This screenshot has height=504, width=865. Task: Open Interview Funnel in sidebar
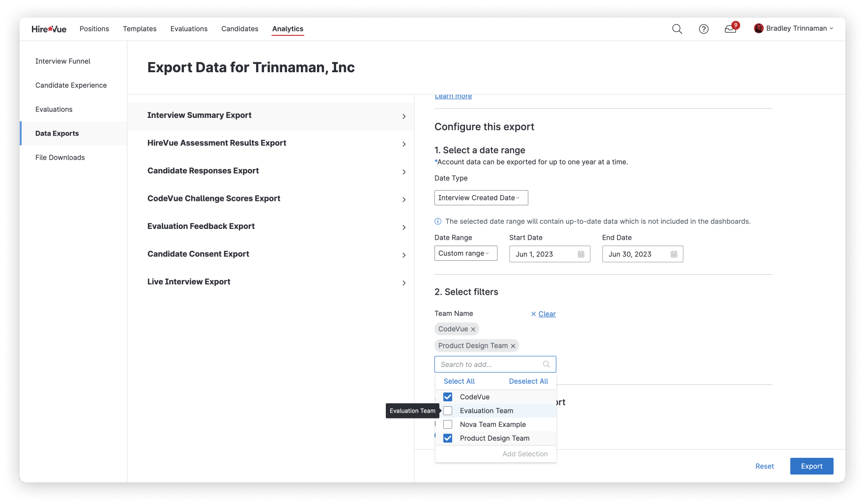pyautogui.click(x=63, y=61)
